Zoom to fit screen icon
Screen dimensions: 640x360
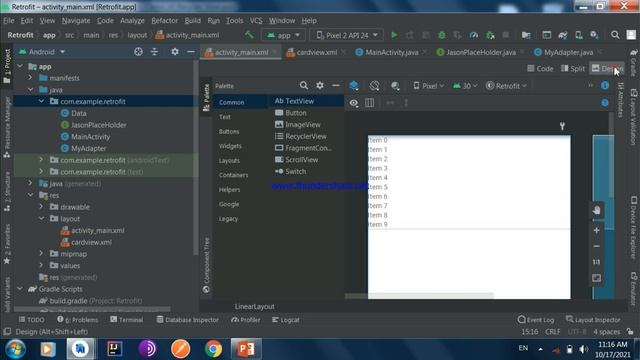coord(596,278)
